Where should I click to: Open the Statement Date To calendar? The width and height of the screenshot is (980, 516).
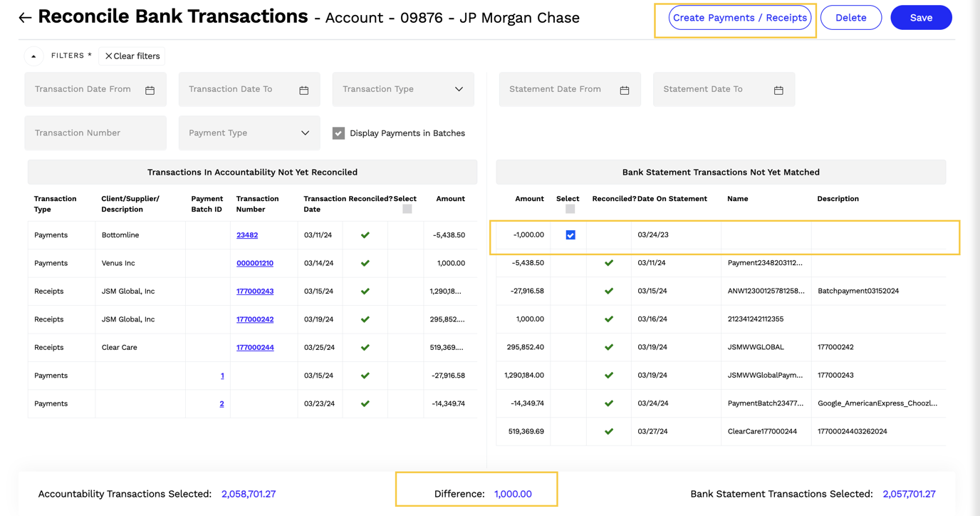(x=778, y=90)
